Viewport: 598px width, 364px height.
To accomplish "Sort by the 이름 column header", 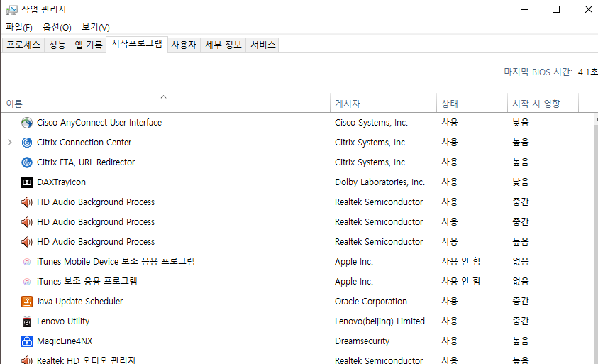I will click(165, 104).
